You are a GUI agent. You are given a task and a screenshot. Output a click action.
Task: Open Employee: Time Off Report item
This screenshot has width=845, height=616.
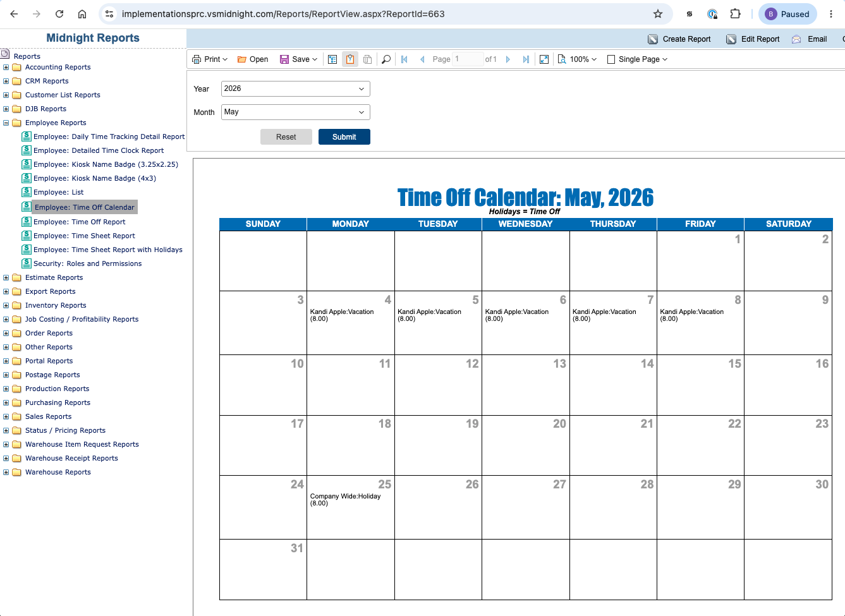point(80,222)
